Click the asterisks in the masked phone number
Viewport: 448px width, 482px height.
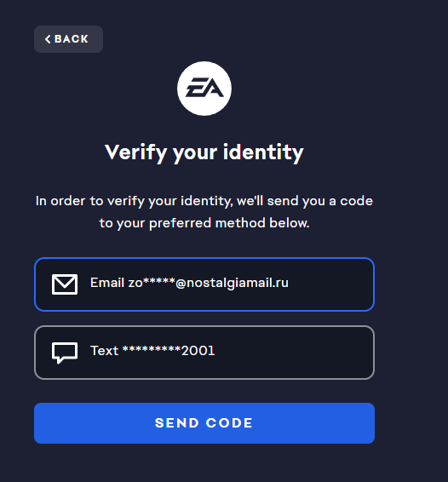[x=152, y=349]
